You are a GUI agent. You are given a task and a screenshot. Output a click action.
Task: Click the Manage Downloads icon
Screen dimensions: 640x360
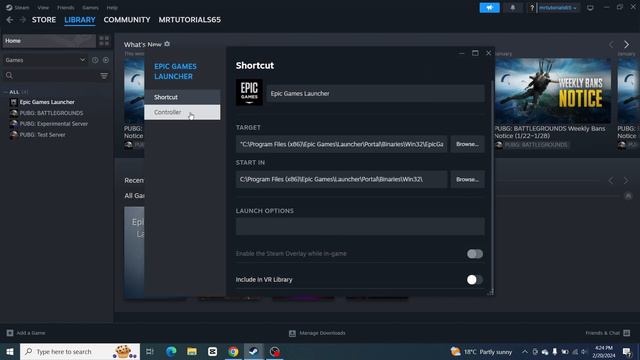(x=292, y=333)
